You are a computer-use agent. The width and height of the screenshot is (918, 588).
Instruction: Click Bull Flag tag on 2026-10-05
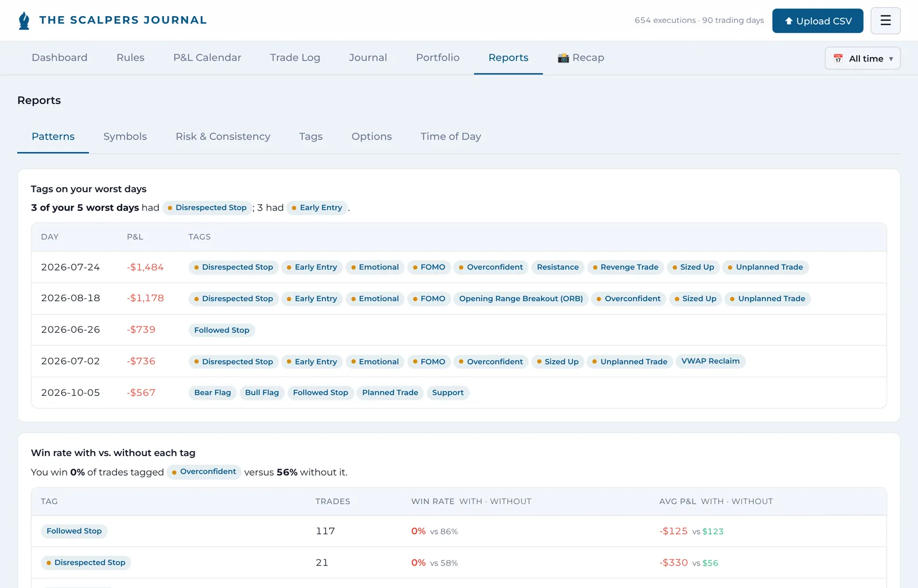tap(262, 393)
